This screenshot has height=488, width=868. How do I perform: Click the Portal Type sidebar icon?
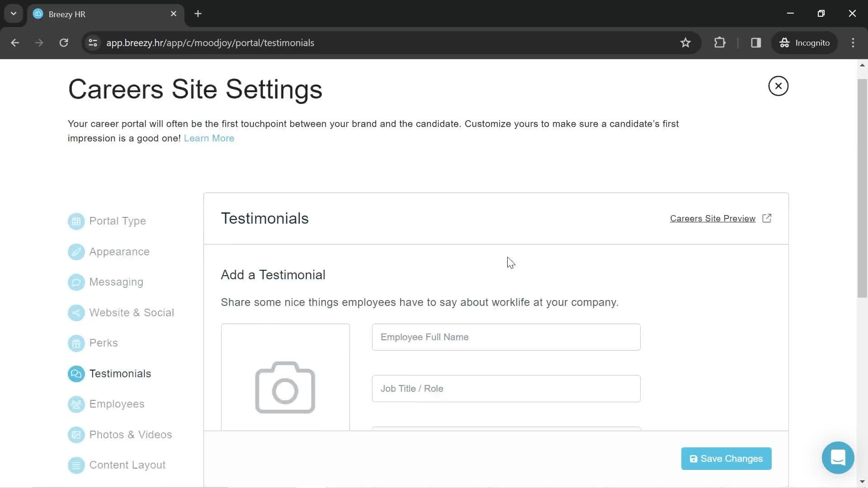click(75, 221)
